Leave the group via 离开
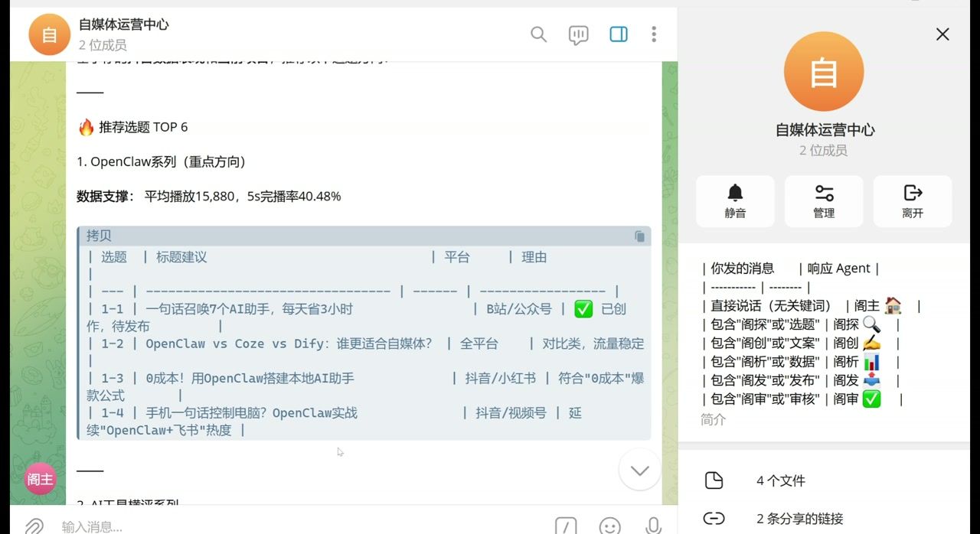The image size is (980, 534). [912, 200]
